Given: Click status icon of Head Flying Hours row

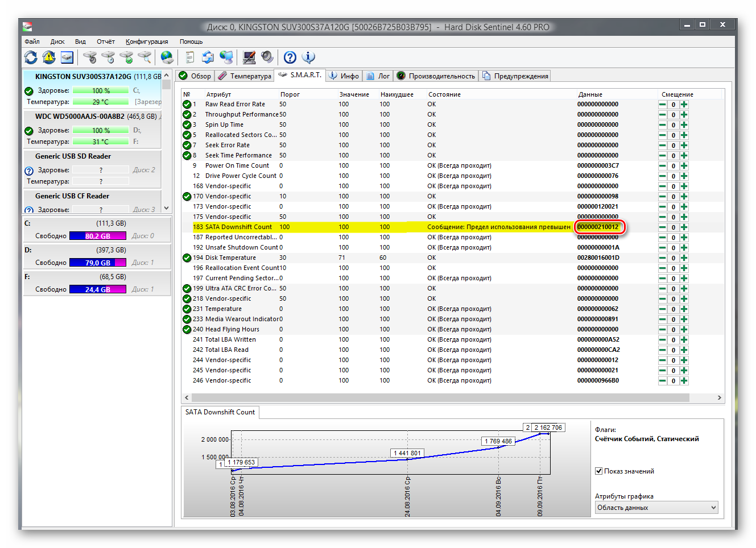Looking at the screenshot, I should [187, 330].
